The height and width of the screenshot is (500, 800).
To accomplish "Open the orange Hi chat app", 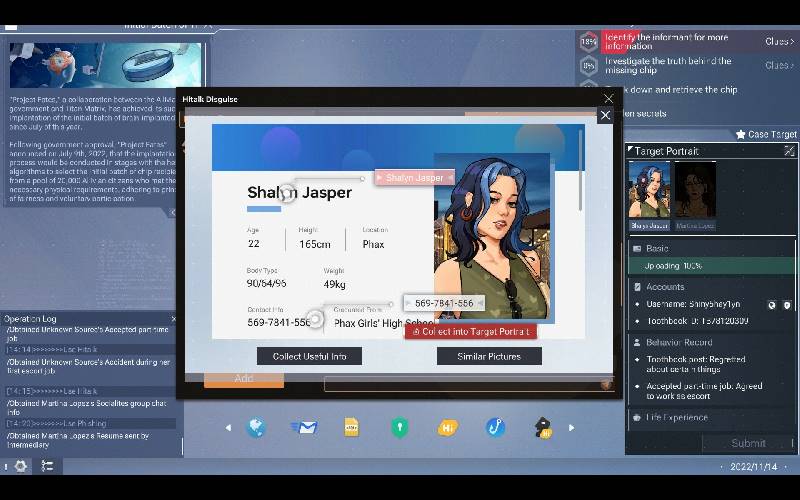I will (x=447, y=428).
